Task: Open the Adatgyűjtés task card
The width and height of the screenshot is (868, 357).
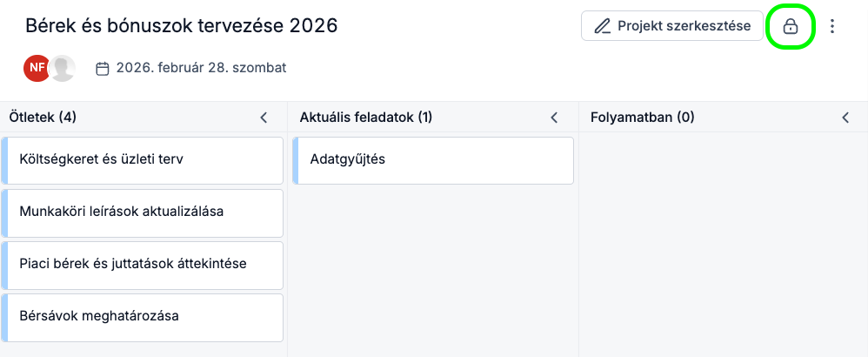Action: (x=347, y=160)
